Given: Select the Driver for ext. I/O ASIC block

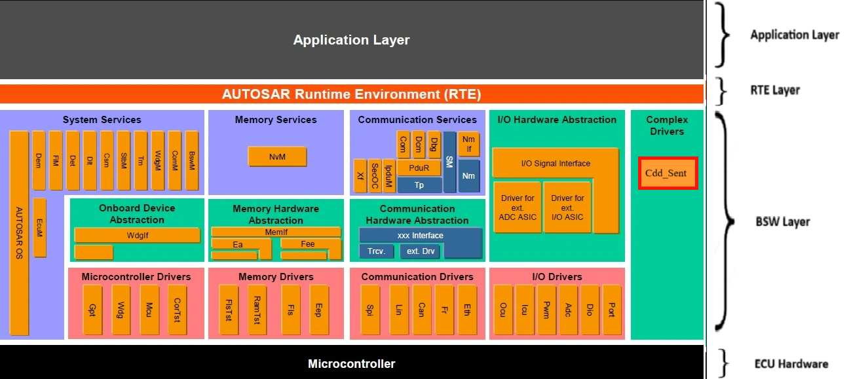Looking at the screenshot, I should [567, 207].
